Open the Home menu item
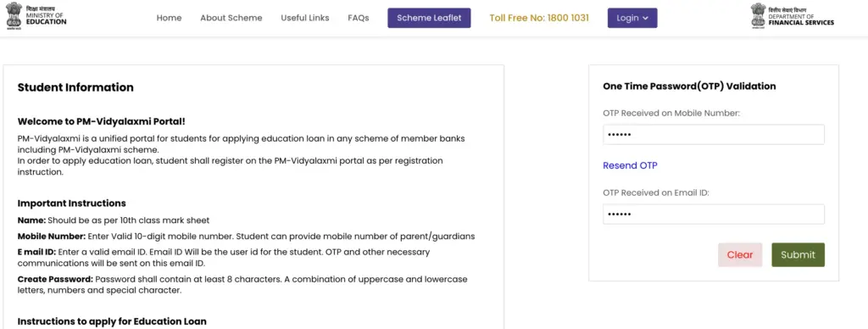 point(169,18)
